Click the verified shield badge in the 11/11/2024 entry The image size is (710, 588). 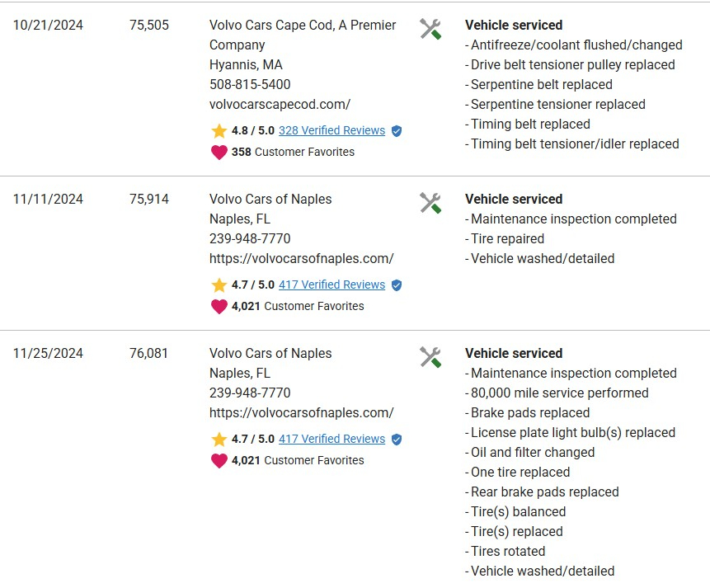tap(397, 285)
